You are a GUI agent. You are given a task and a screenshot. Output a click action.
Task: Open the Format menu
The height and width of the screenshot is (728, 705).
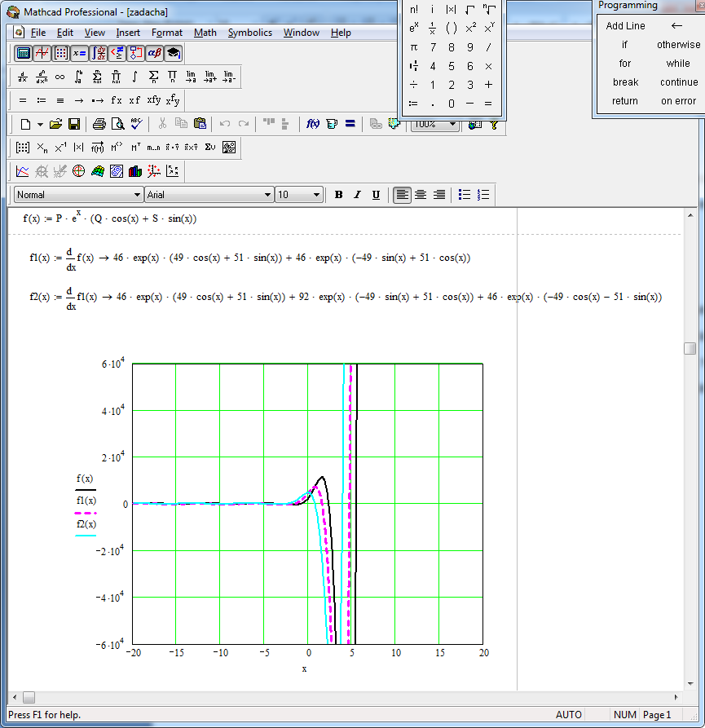pyautogui.click(x=167, y=33)
